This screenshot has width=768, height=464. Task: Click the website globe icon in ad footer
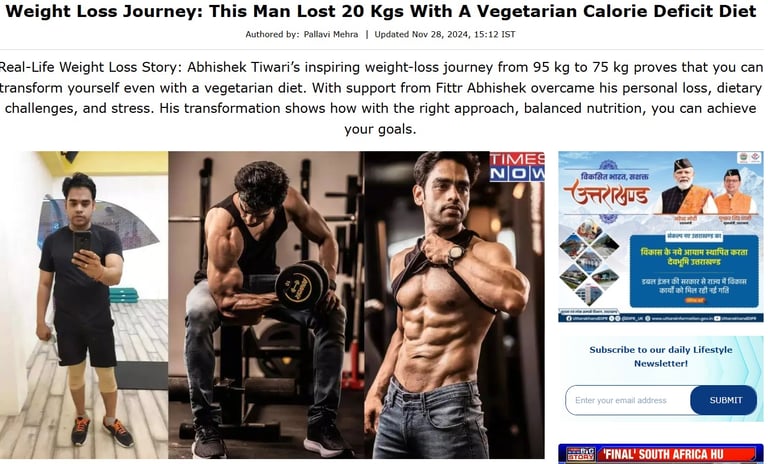tap(648, 318)
